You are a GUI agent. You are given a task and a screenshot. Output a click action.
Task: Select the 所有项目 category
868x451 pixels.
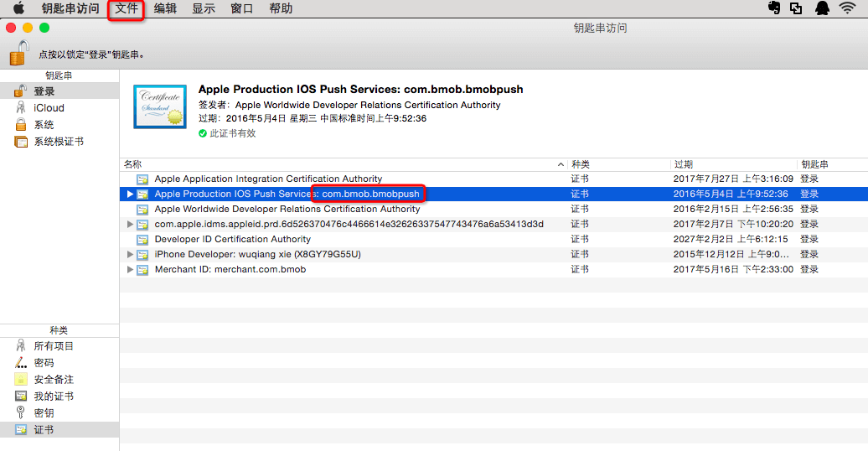pyautogui.click(x=54, y=345)
